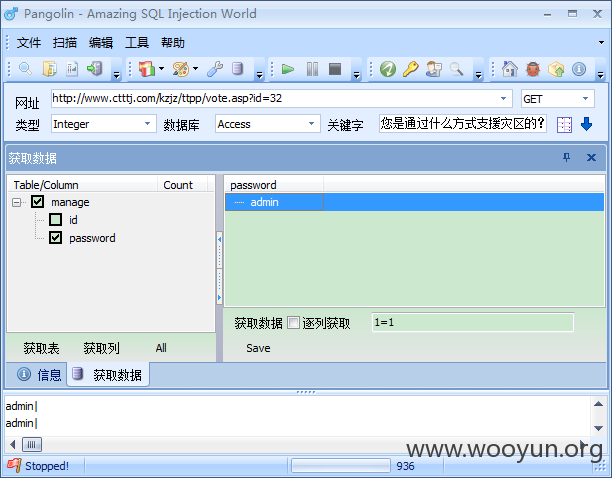Image resolution: width=612 pixels, height=478 pixels.
Task: Click the blue down arrow icon
Action: 586,124
